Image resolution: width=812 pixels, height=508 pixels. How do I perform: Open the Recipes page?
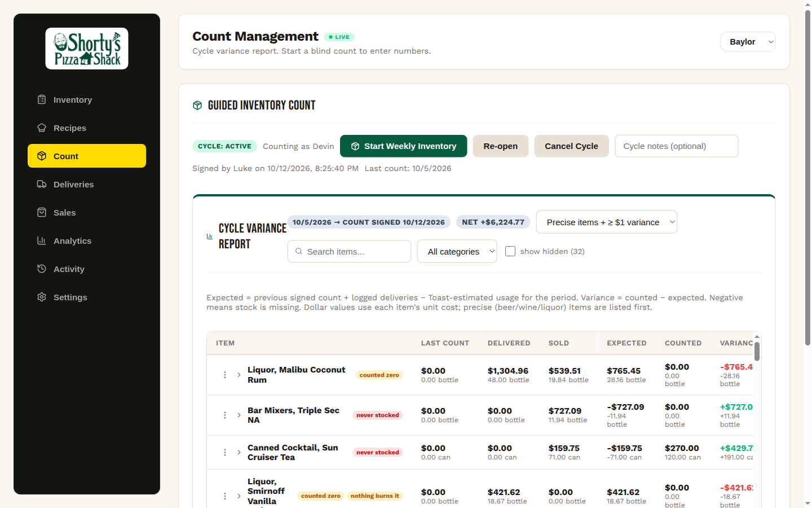(87, 128)
